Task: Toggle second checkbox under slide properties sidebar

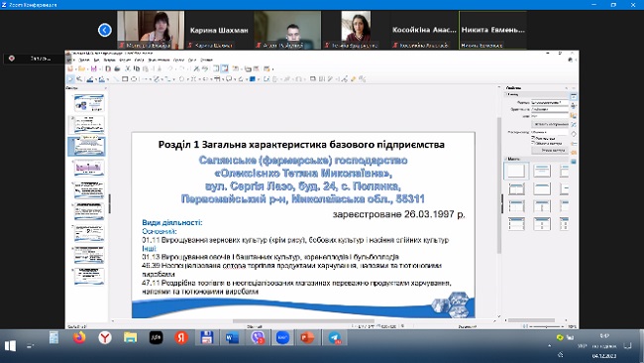Action: coord(533,143)
